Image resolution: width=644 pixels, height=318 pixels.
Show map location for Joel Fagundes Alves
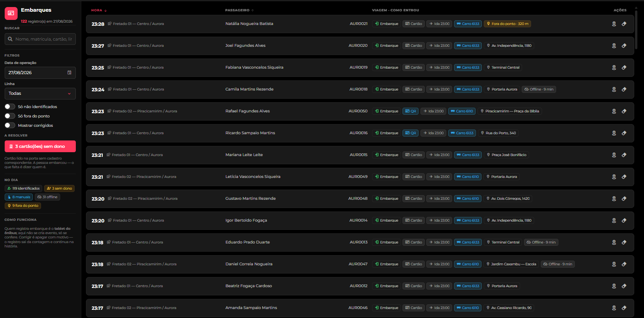point(614,46)
